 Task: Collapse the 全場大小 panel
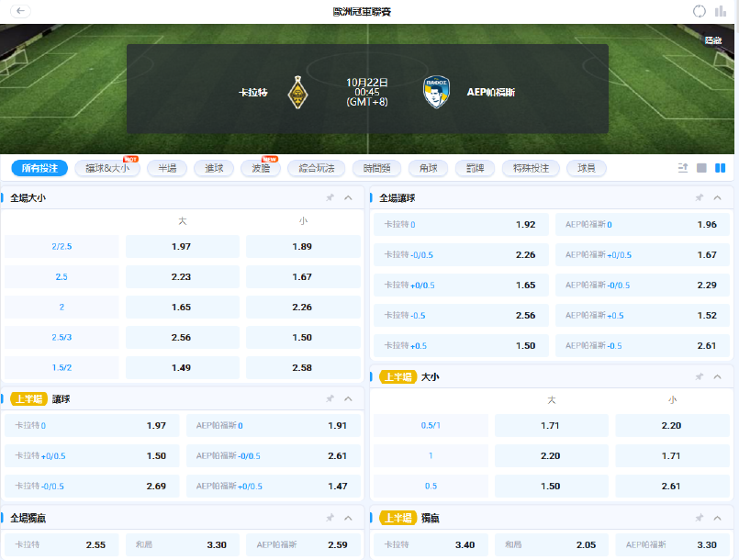click(348, 197)
